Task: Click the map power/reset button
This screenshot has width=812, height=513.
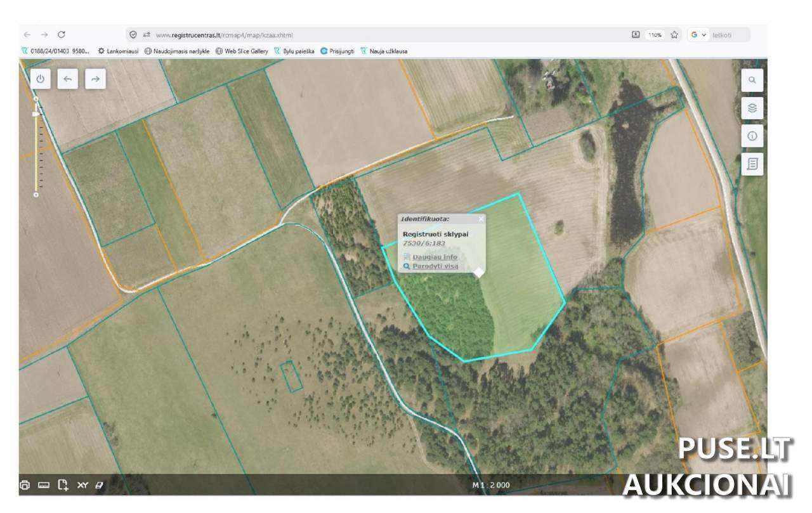Action: (41, 79)
